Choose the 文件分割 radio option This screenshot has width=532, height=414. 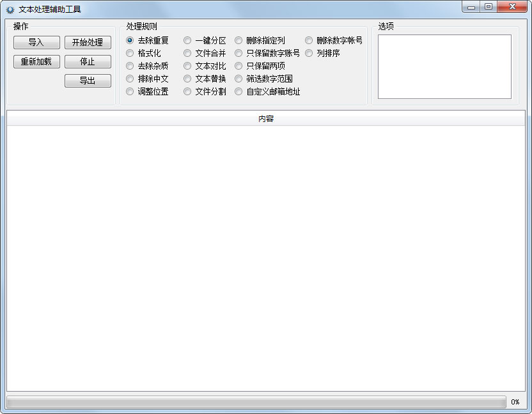(x=205, y=91)
